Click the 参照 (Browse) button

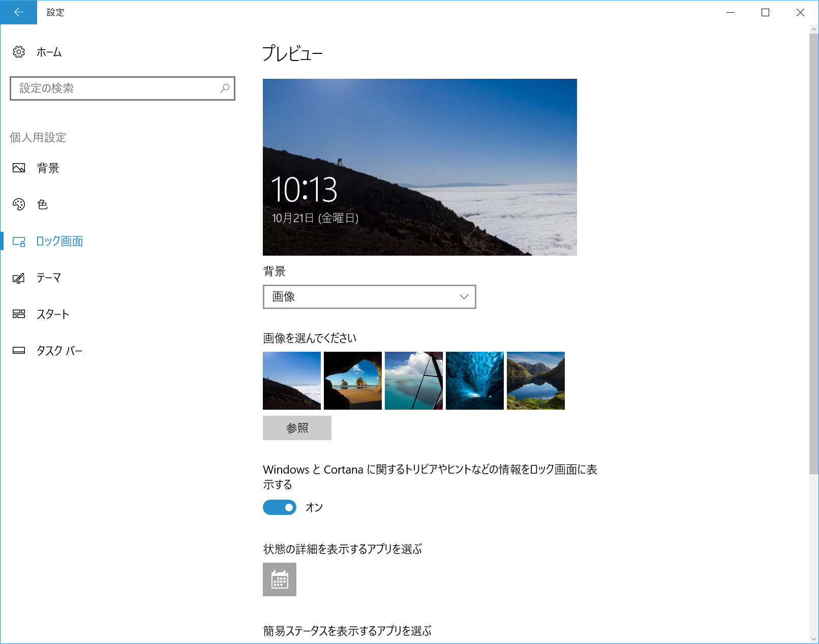coord(297,427)
